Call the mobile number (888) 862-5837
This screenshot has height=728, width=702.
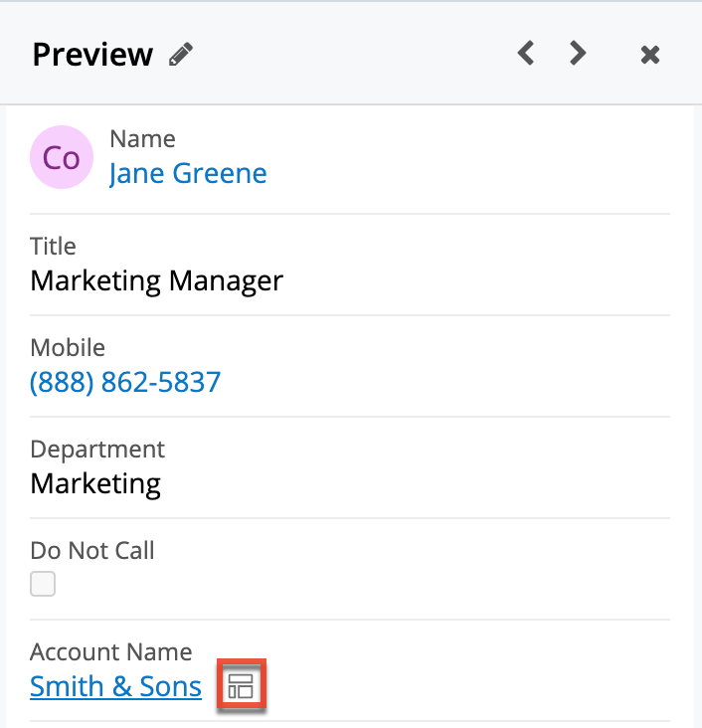click(125, 382)
